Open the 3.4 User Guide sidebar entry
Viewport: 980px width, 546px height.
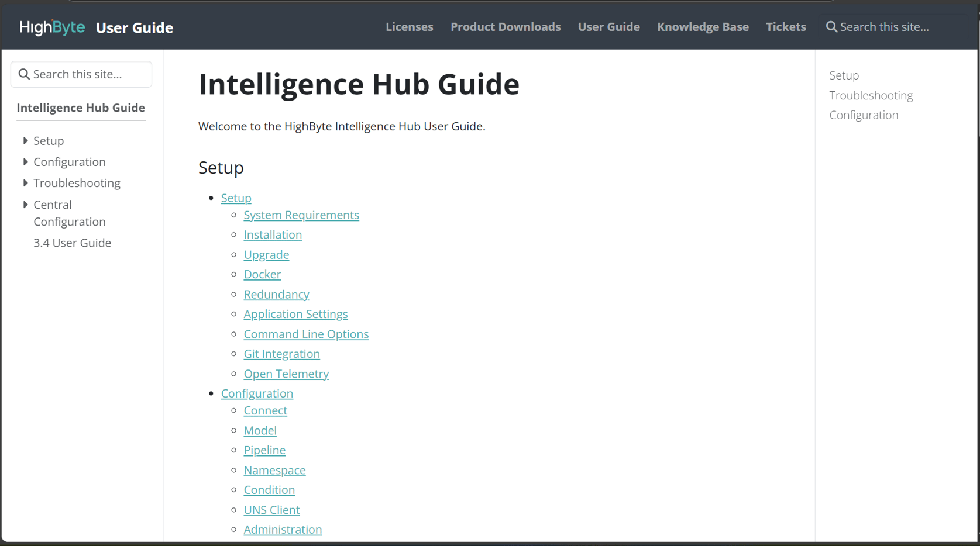pos(72,243)
